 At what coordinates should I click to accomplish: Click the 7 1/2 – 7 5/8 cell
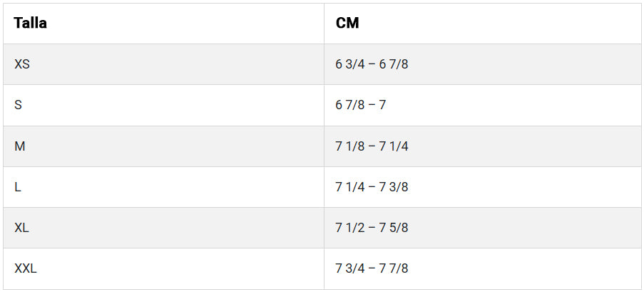click(x=372, y=228)
